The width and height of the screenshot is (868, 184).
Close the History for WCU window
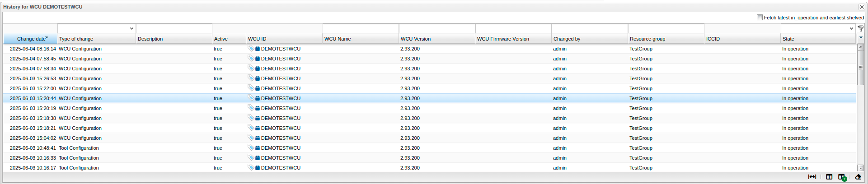click(861, 7)
